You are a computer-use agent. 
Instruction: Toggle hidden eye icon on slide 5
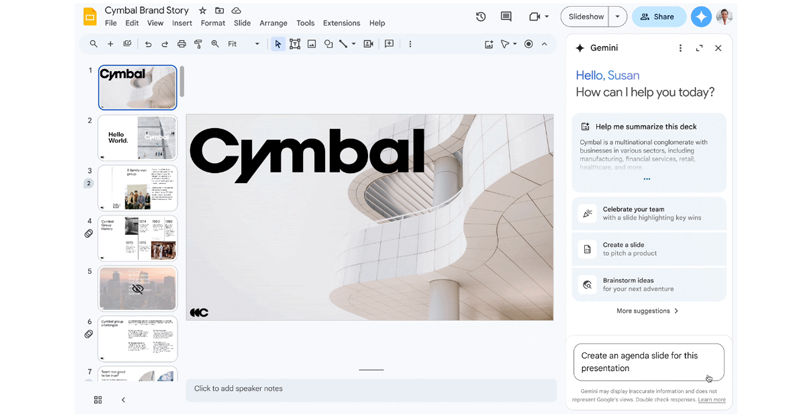[138, 289]
